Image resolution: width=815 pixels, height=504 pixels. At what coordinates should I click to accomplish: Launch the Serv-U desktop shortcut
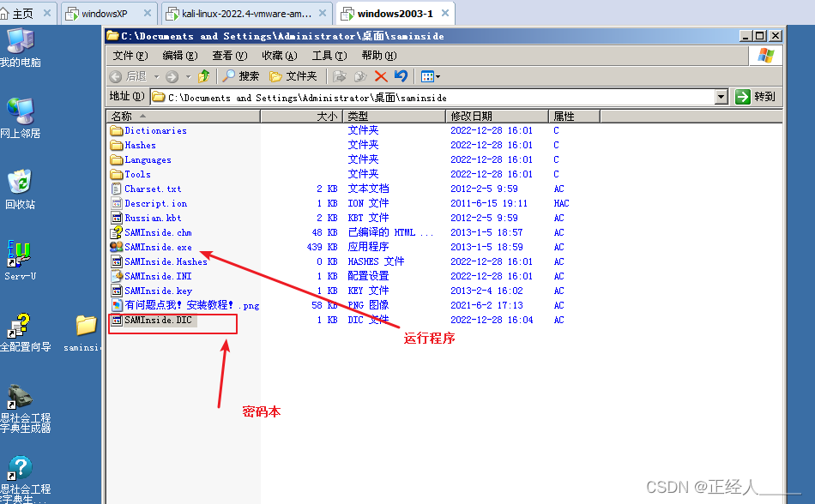pyautogui.click(x=20, y=261)
